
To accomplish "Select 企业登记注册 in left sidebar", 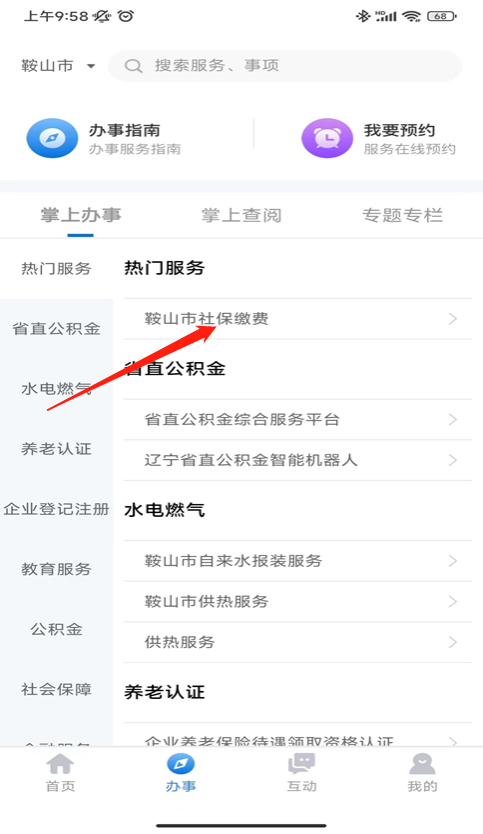I will (x=56, y=509).
